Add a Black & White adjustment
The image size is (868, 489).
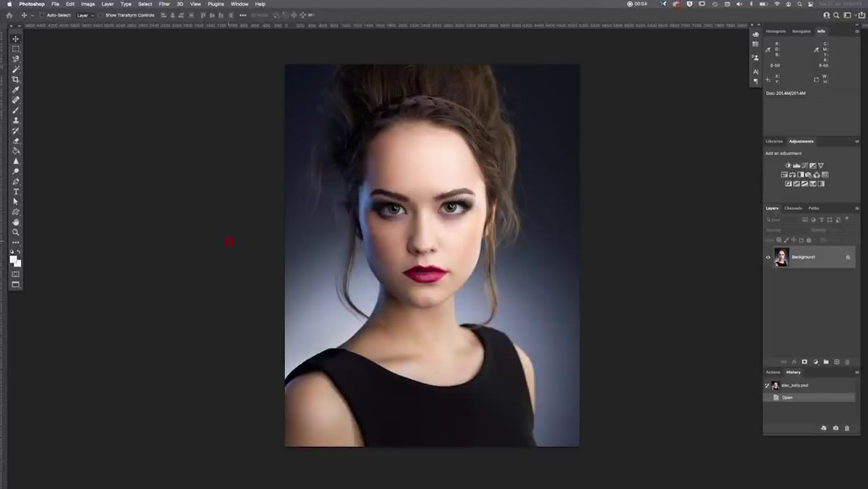point(801,174)
